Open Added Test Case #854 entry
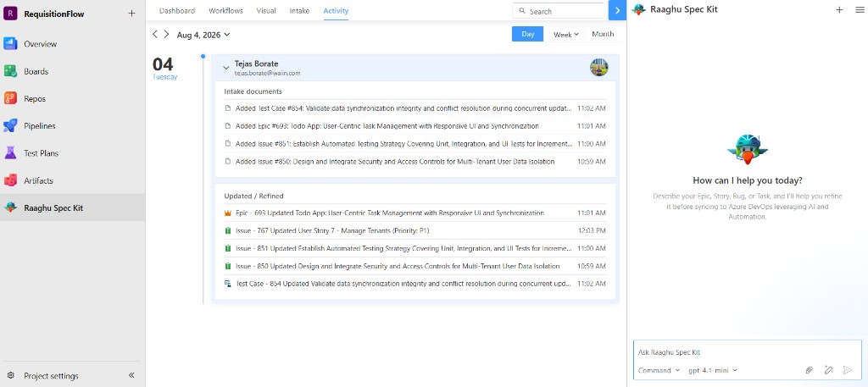868x387 pixels. point(415,108)
